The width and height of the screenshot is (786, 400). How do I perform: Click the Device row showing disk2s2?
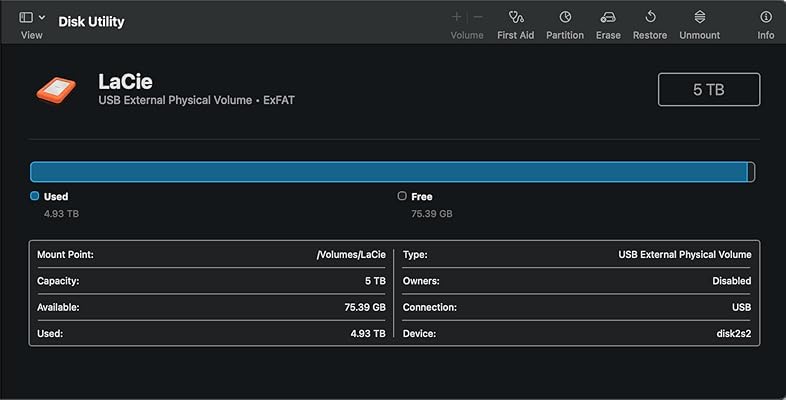(x=576, y=333)
